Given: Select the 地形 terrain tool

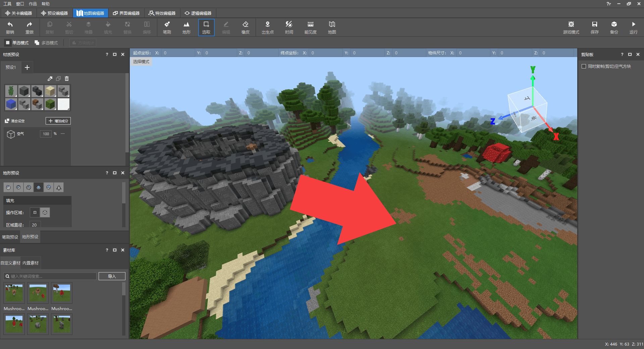Looking at the screenshot, I should [186, 28].
